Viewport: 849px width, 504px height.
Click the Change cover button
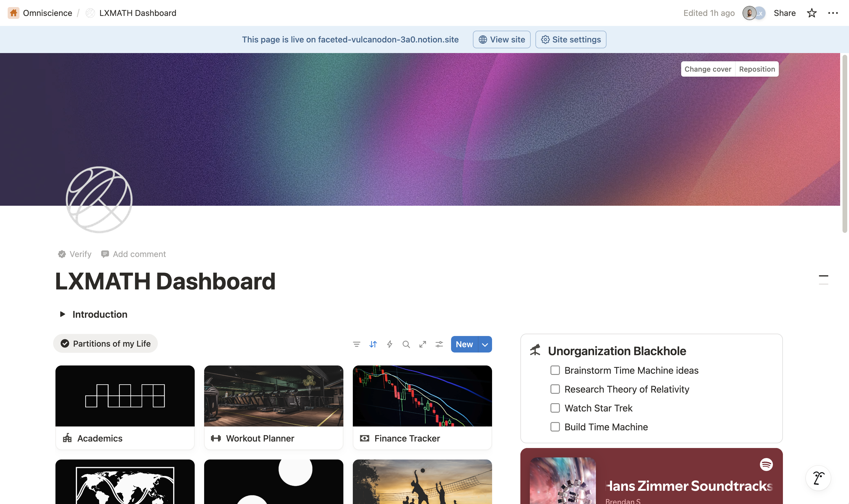pyautogui.click(x=708, y=69)
